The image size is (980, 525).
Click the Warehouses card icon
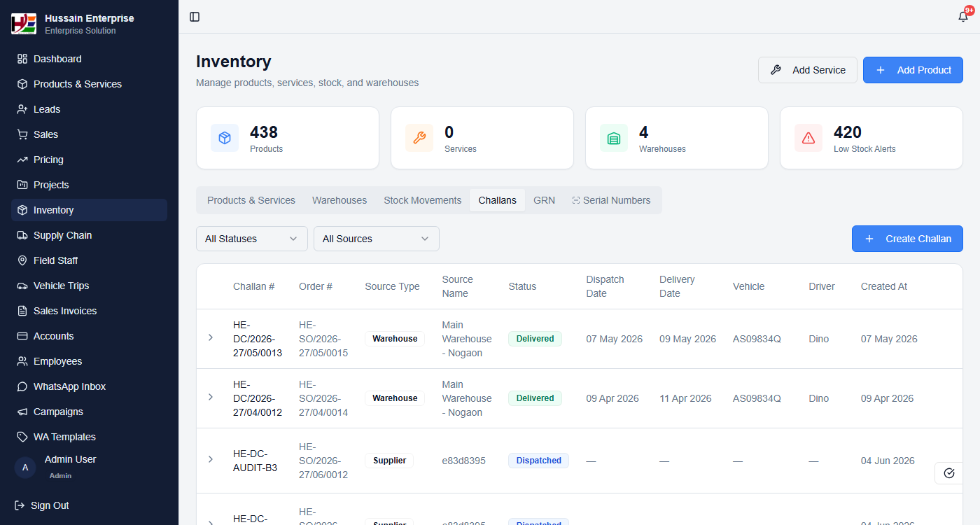tap(614, 138)
